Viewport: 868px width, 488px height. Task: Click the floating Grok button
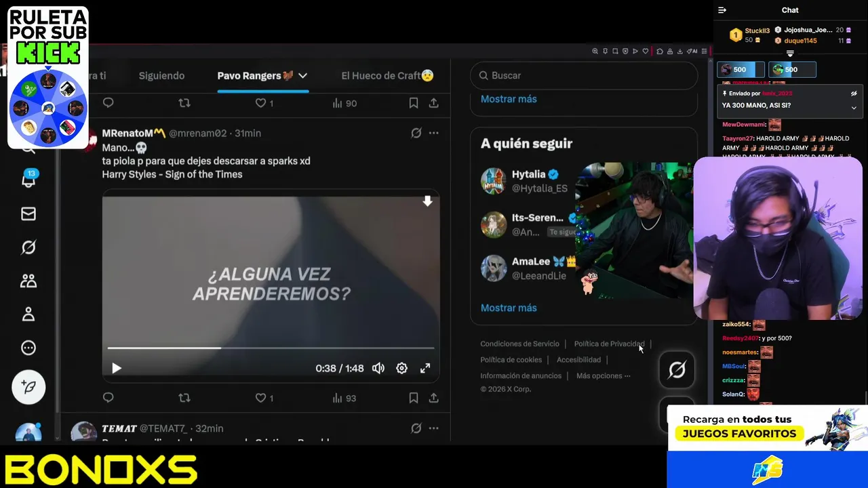click(x=677, y=369)
